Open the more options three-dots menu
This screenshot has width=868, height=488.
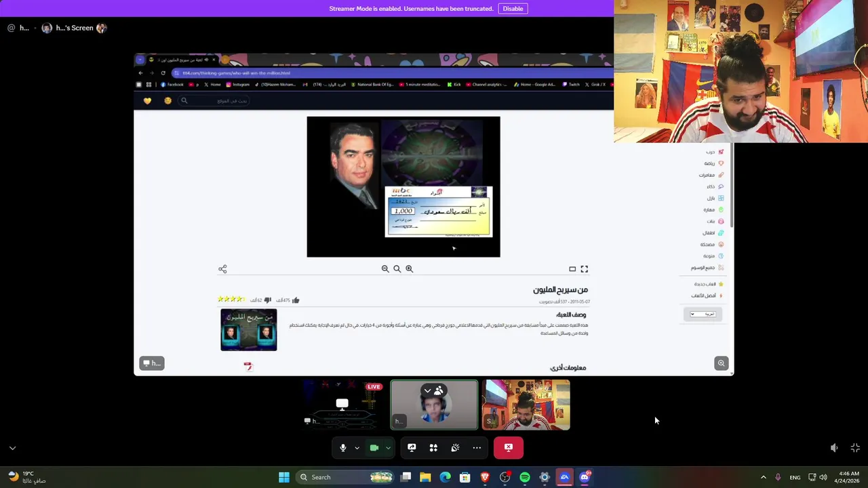coord(477,447)
